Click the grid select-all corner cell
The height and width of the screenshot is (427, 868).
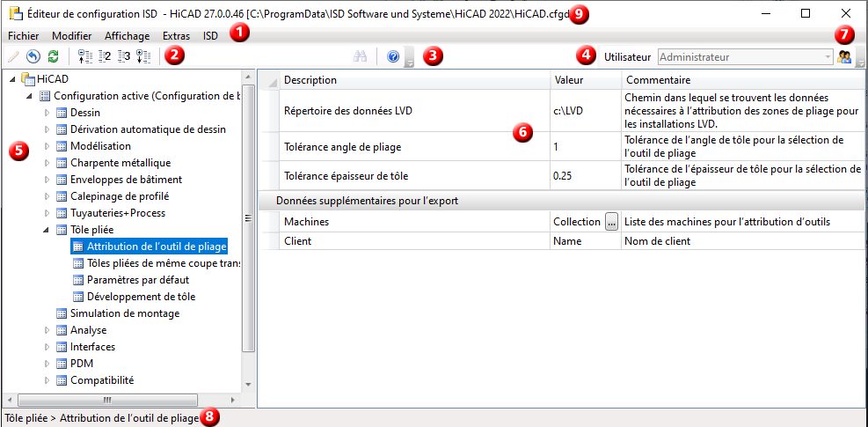[x=270, y=80]
